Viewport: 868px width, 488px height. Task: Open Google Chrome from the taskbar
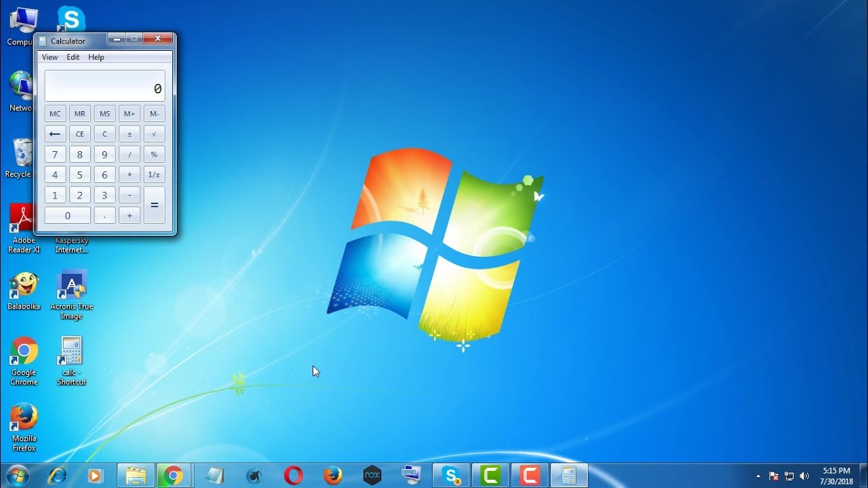click(174, 476)
